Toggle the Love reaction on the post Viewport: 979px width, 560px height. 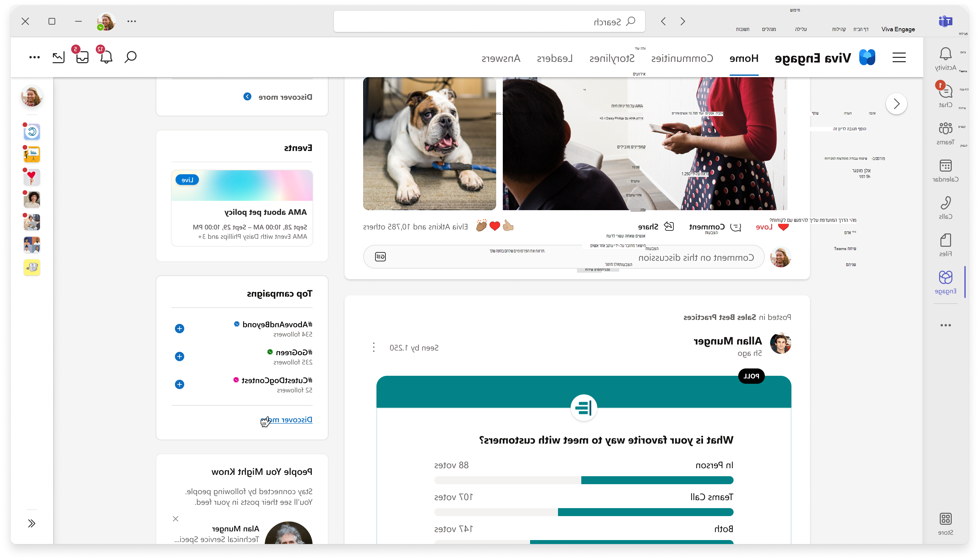point(772,227)
